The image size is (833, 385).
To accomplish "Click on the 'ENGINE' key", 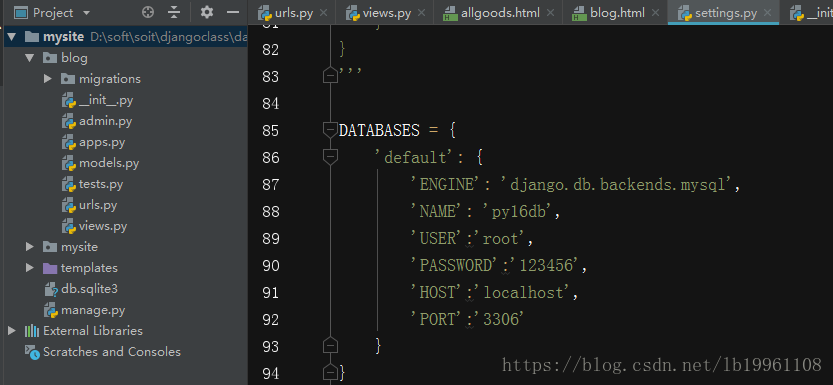I will [x=446, y=185].
